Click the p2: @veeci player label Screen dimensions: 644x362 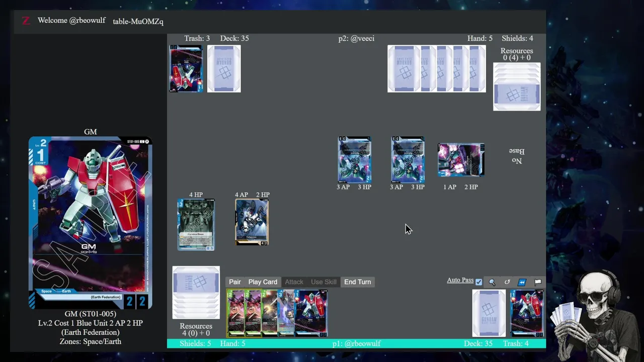pyautogui.click(x=356, y=38)
